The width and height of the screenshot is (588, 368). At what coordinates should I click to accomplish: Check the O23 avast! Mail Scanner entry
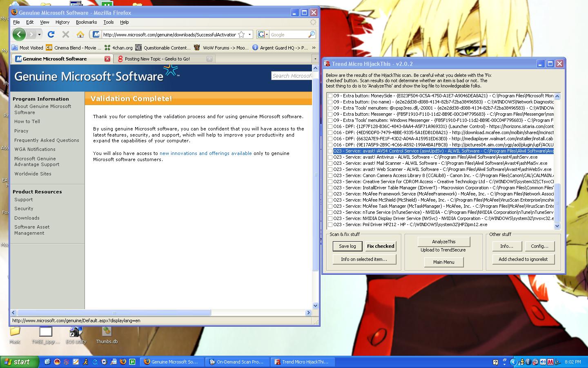(330, 164)
